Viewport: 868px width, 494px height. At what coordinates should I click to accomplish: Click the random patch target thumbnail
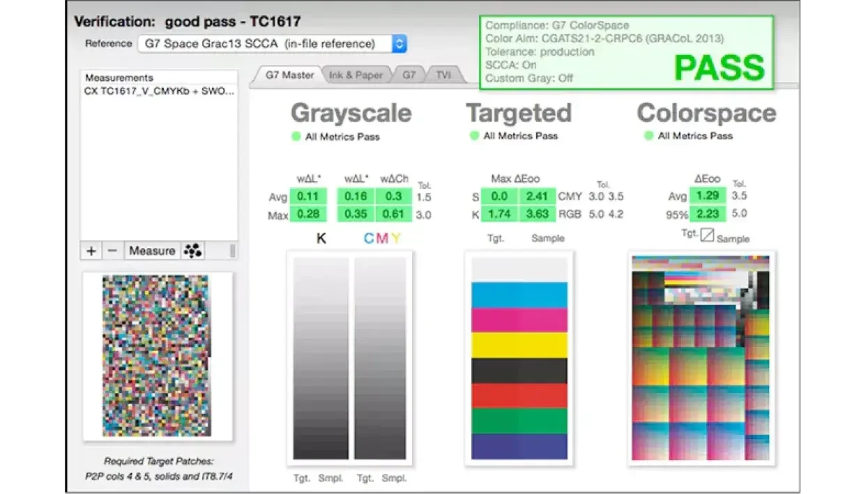(x=157, y=356)
